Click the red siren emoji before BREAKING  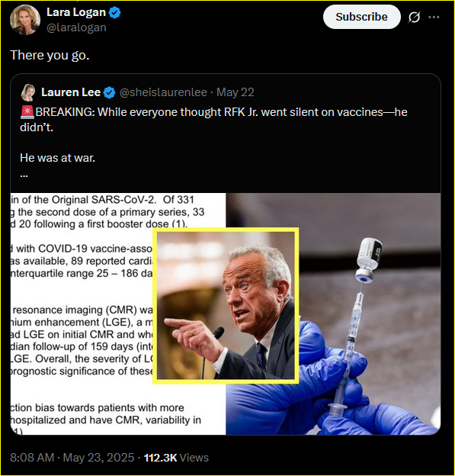pyautogui.click(x=27, y=112)
